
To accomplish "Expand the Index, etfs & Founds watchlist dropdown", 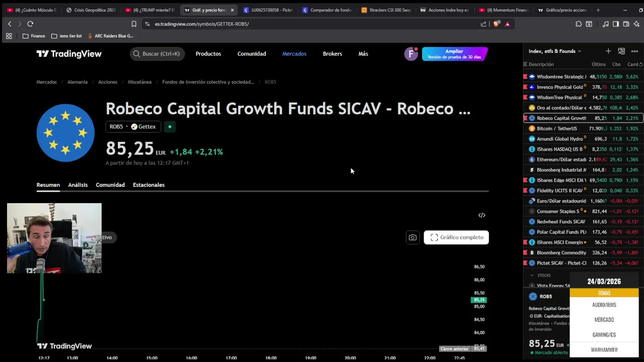I will click(x=555, y=51).
